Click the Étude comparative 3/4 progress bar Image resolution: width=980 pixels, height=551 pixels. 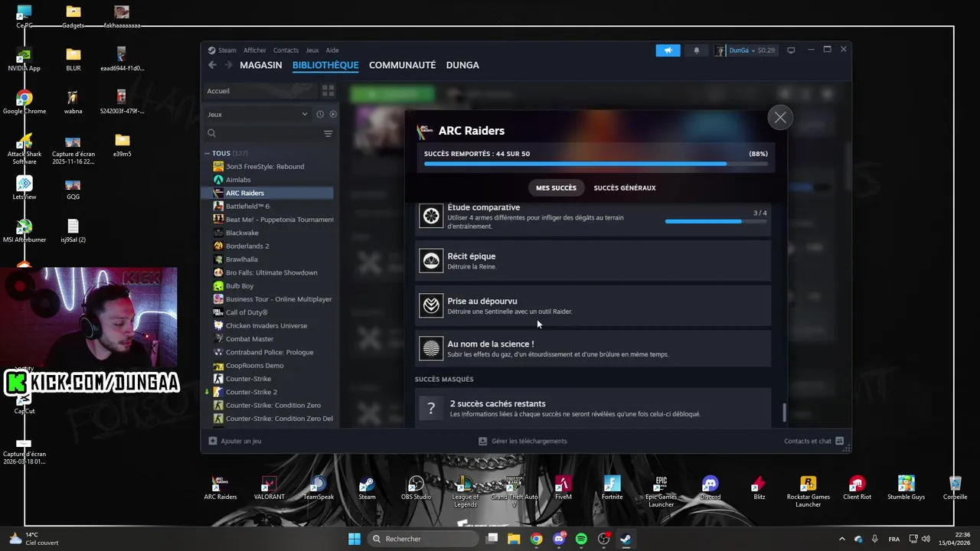(716, 222)
